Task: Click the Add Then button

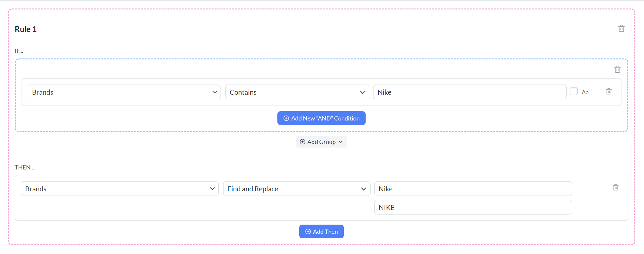Action: pos(322,231)
